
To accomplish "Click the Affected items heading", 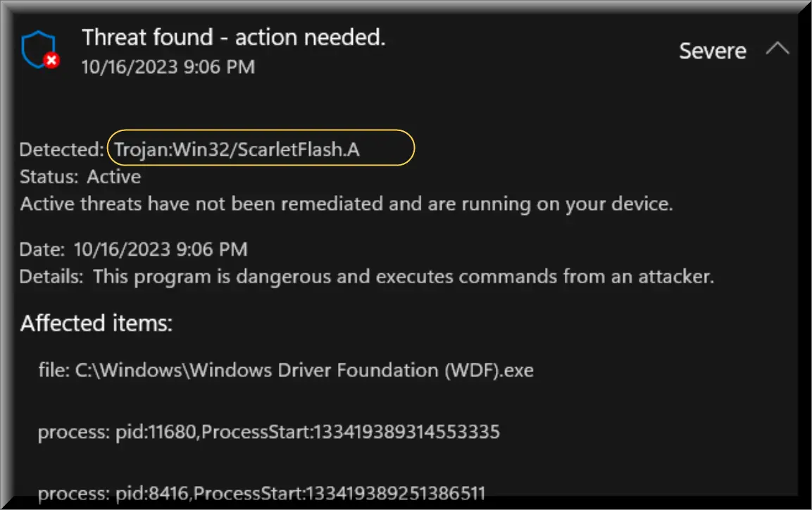I will pos(96,323).
